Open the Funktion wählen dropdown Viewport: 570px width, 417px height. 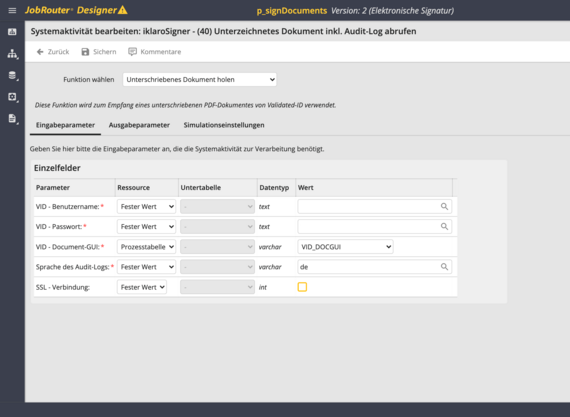pyautogui.click(x=199, y=79)
